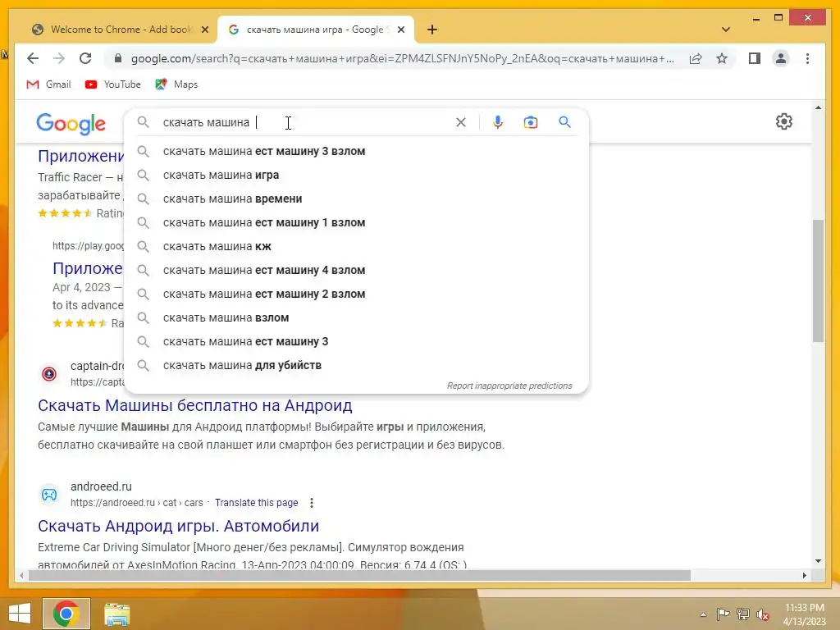Open Action Center flag icon
Viewport: 840px width, 630px height.
pyautogui.click(x=723, y=614)
